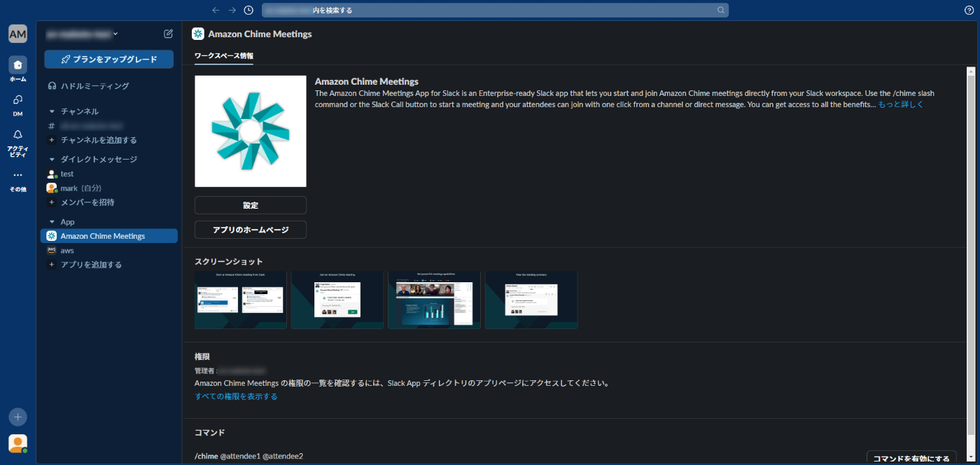Click the 設定 button
980x465 pixels.
coord(251,205)
